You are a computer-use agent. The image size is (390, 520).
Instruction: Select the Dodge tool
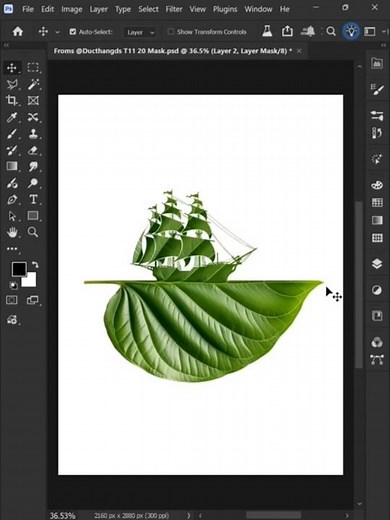click(x=33, y=183)
